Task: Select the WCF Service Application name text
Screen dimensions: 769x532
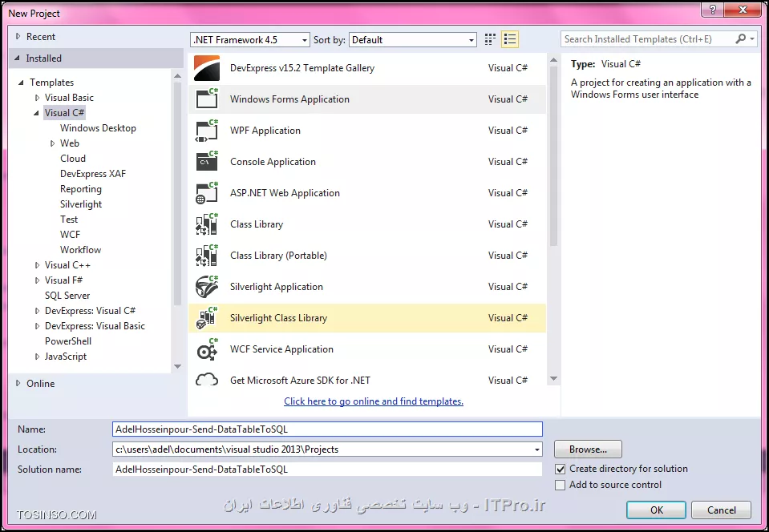Action: point(282,349)
